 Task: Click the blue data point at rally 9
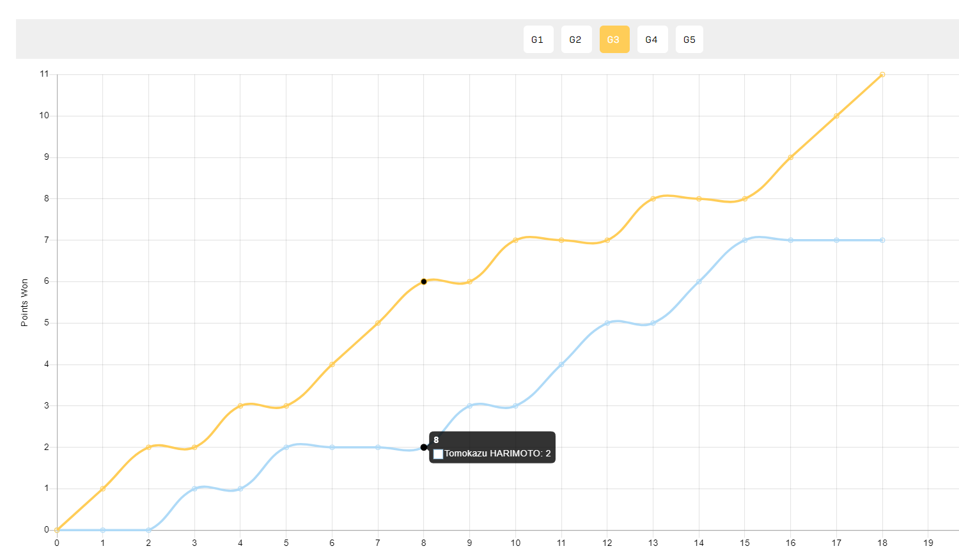tap(469, 406)
